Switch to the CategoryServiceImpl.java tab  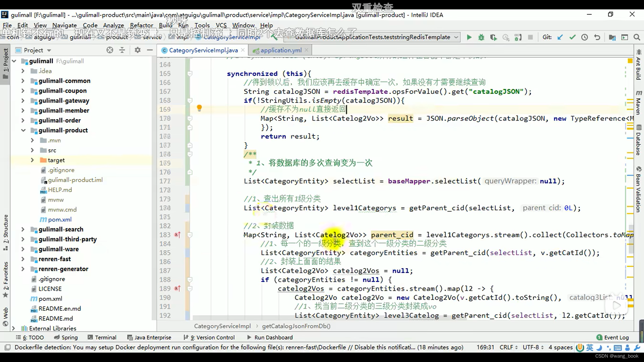click(203, 50)
